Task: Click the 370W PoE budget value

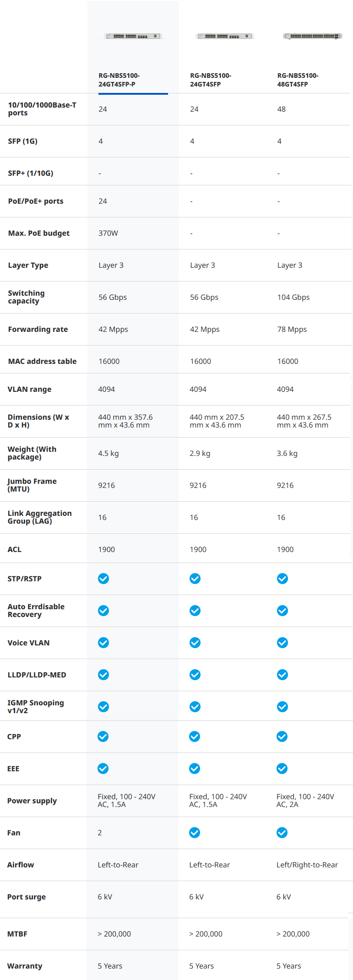Action: coord(108,233)
